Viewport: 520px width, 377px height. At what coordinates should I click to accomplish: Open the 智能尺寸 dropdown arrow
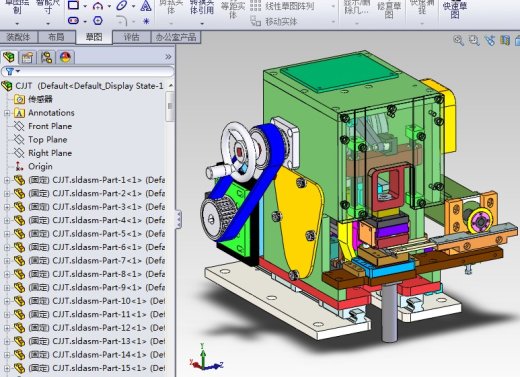click(48, 24)
